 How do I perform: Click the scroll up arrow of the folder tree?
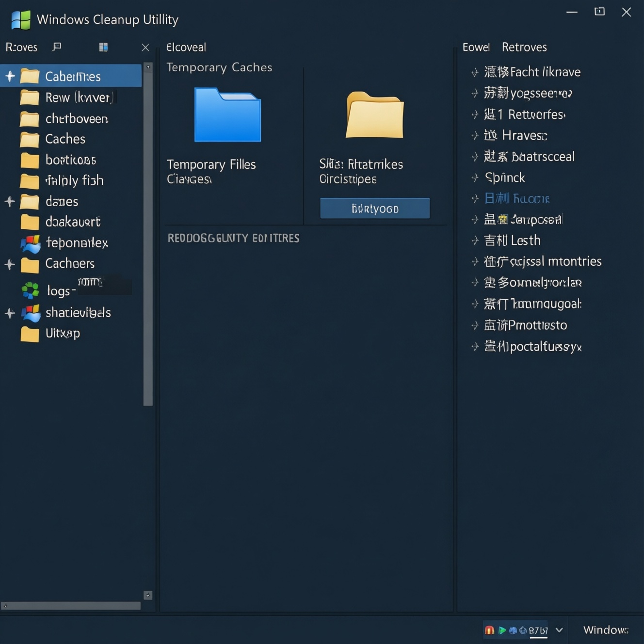[148, 67]
